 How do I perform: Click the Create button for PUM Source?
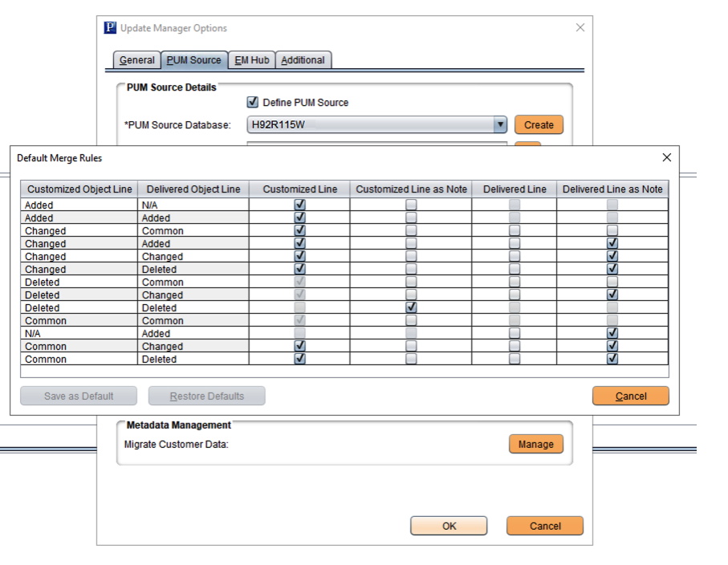click(539, 125)
